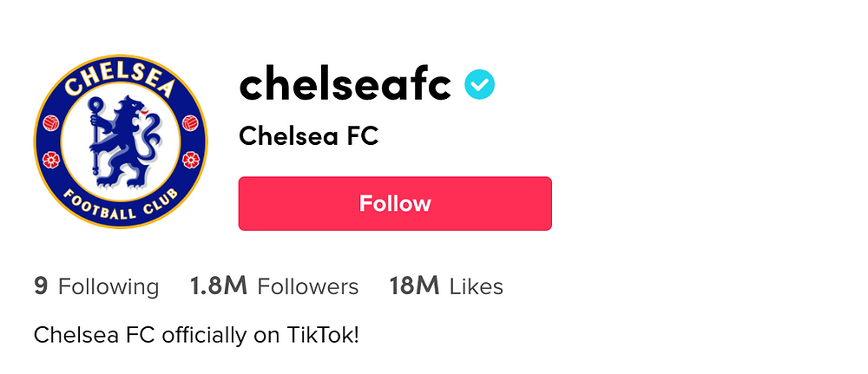Click the 18M likes number

(415, 286)
